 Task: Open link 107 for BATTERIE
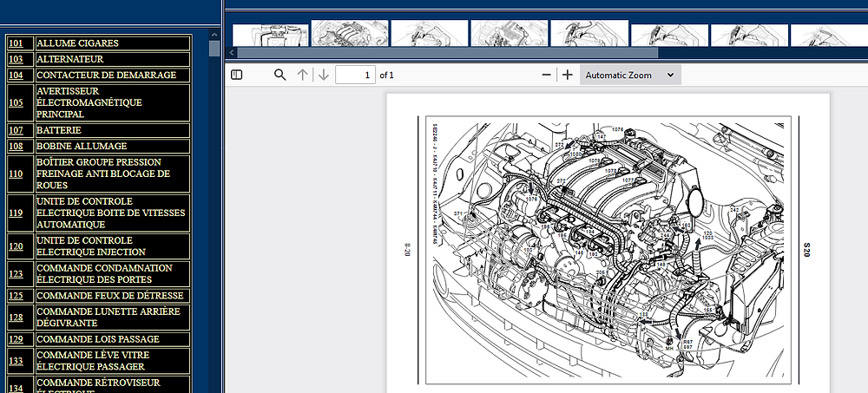coord(16,131)
